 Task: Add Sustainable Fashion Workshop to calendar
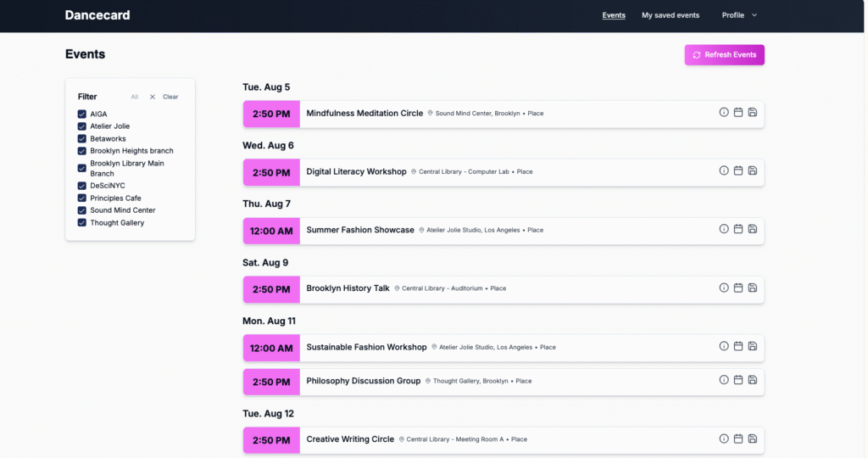click(x=738, y=346)
